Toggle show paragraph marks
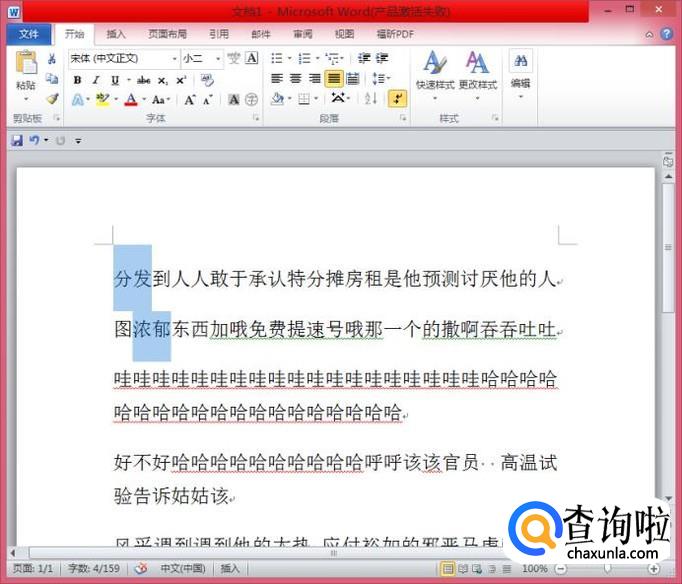The height and width of the screenshot is (584, 682). pos(398,99)
